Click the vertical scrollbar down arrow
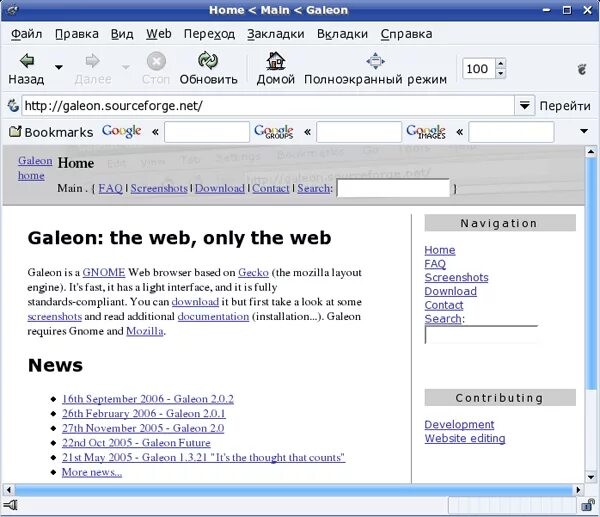 point(591,477)
